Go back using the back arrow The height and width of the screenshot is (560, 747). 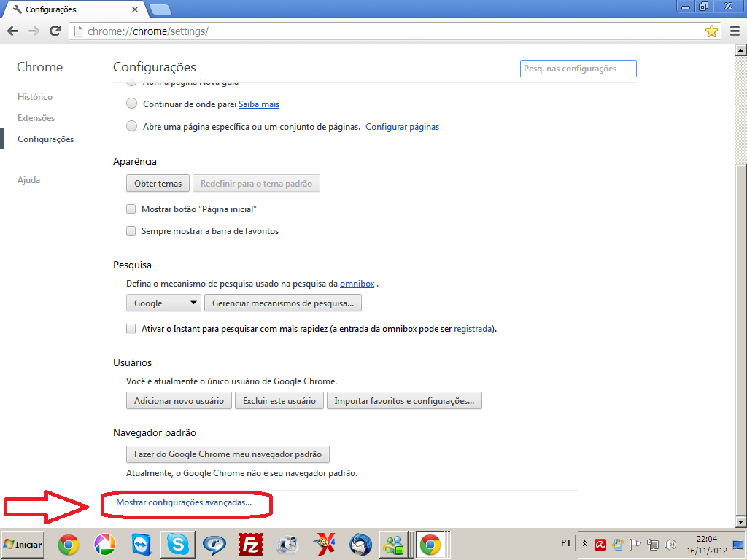click(13, 31)
